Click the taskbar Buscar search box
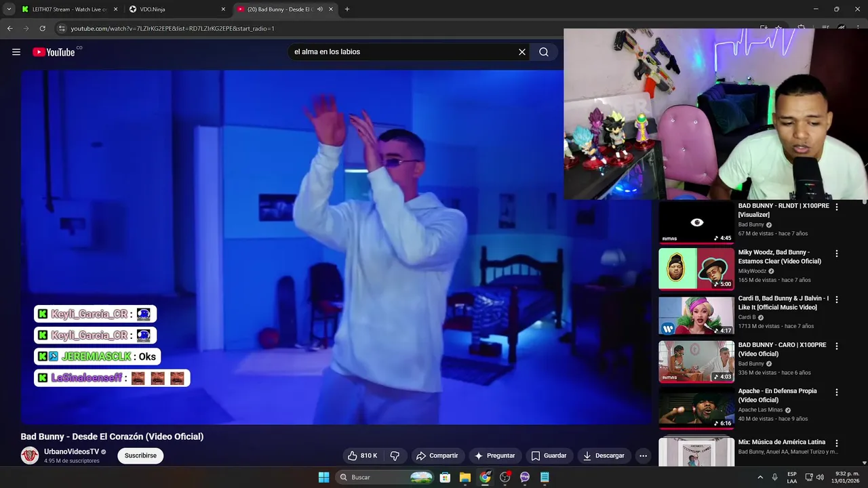 [384, 477]
